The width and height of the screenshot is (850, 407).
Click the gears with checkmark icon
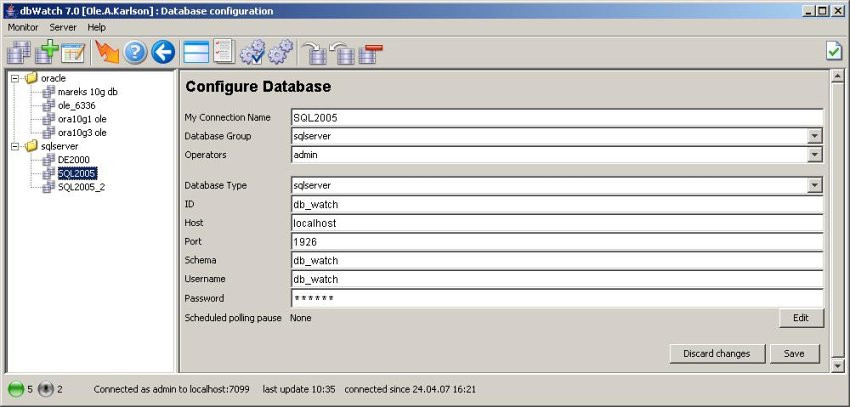coord(253,52)
